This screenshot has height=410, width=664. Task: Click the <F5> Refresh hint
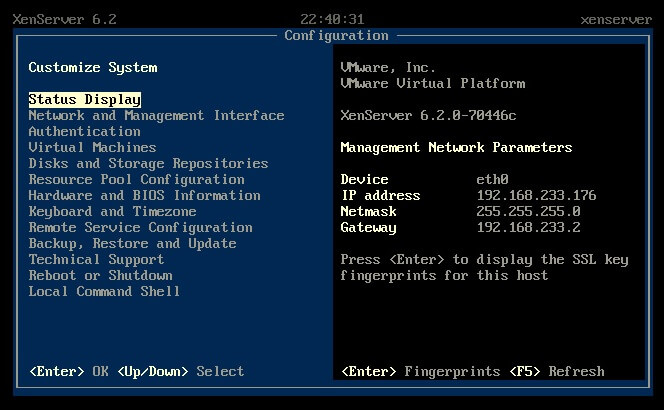tap(556, 371)
